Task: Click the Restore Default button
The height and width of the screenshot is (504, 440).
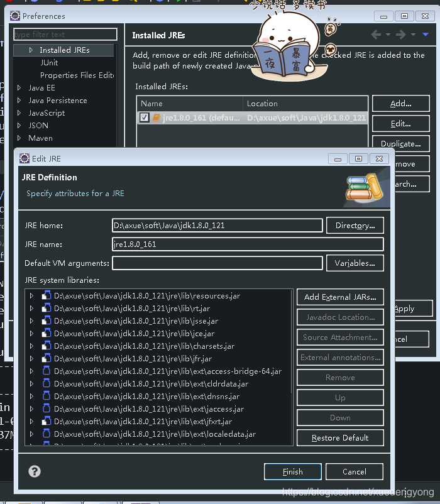Action: point(340,437)
